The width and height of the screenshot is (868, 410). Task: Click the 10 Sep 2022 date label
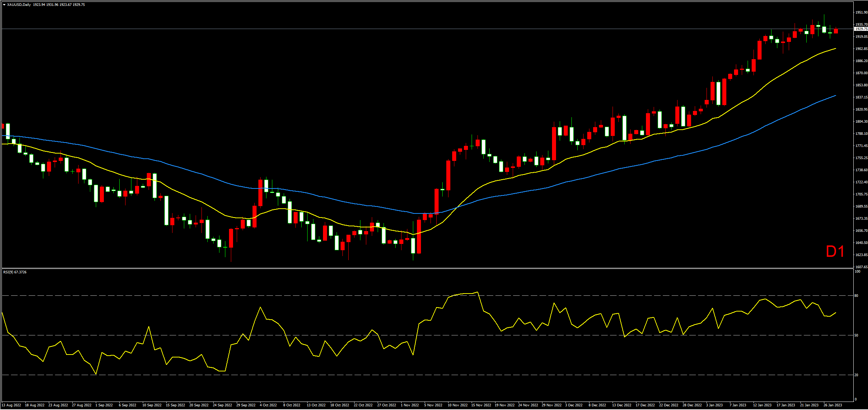(x=152, y=405)
